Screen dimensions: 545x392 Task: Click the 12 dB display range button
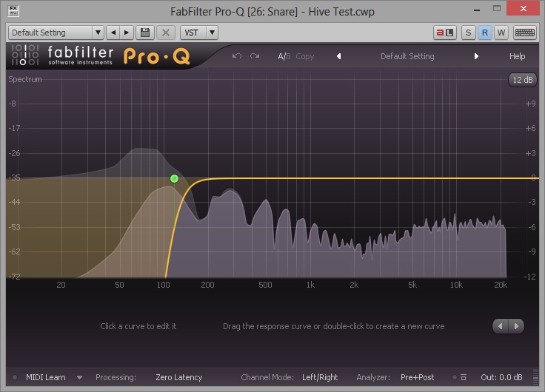(x=522, y=80)
